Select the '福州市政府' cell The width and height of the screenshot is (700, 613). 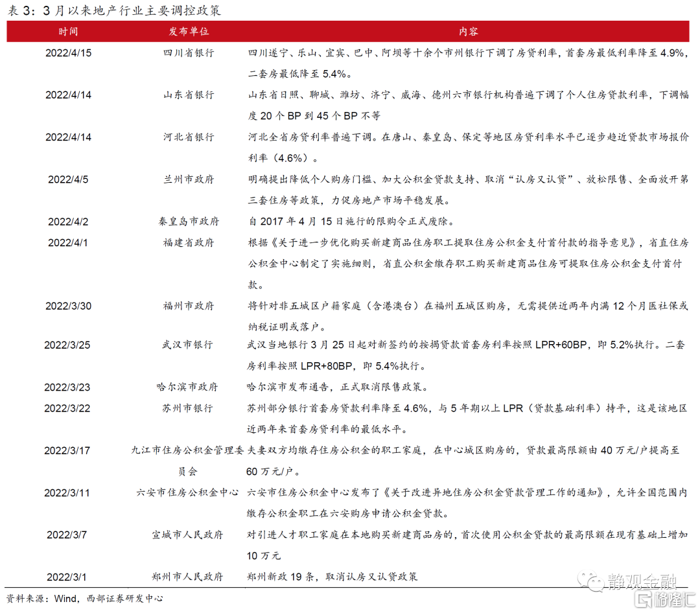(189, 306)
